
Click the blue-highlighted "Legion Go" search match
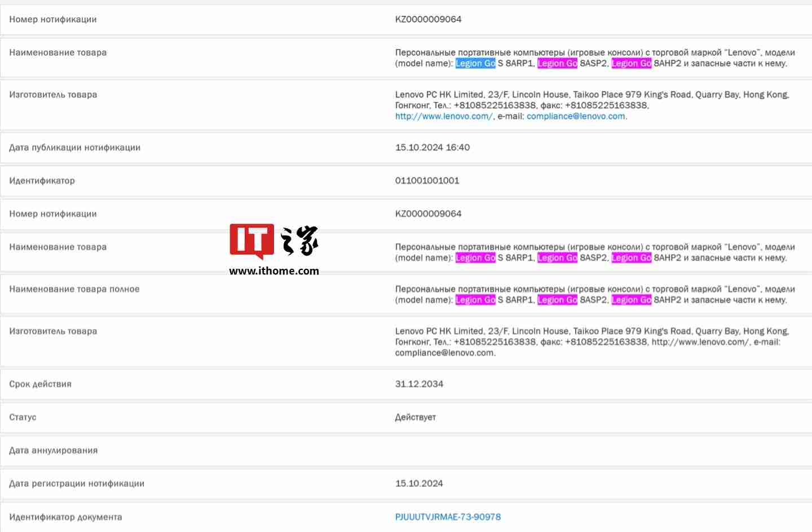point(475,63)
